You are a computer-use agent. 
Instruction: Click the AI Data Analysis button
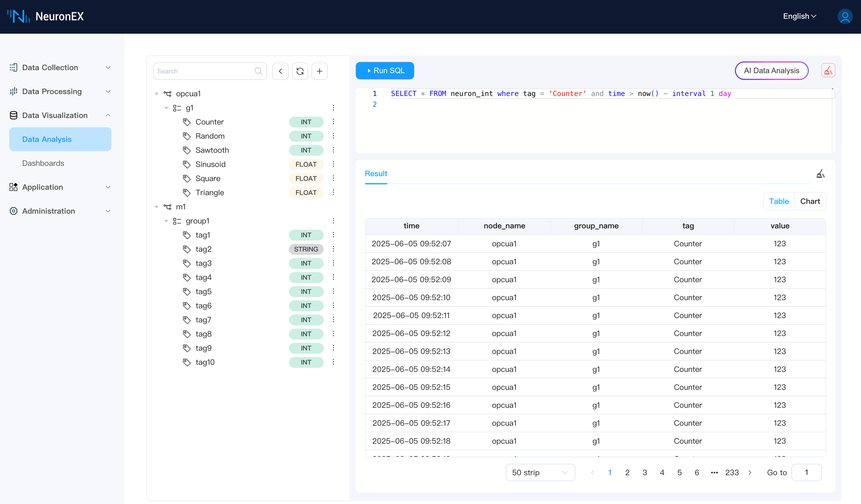[771, 70]
